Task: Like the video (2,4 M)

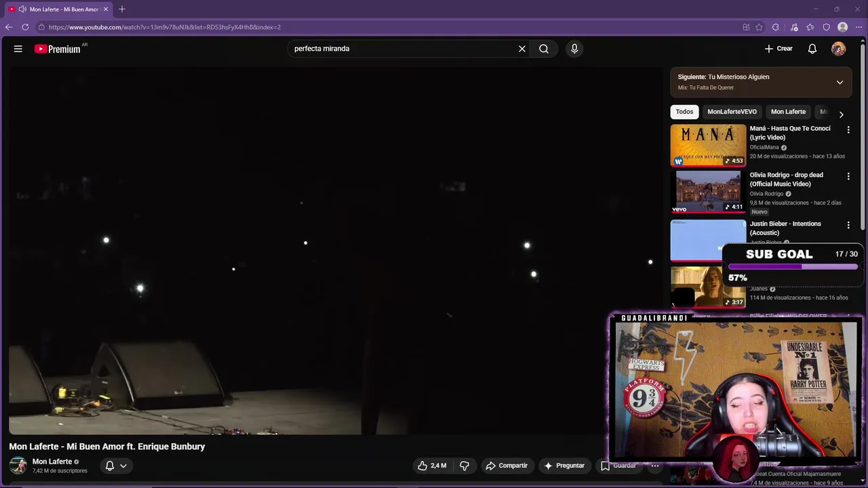Action: pos(432,466)
